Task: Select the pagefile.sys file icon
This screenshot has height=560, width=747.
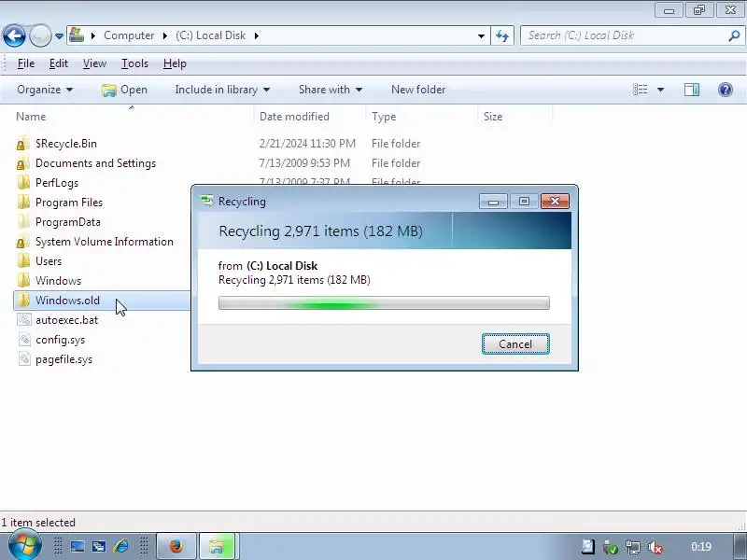Action: 24,359
